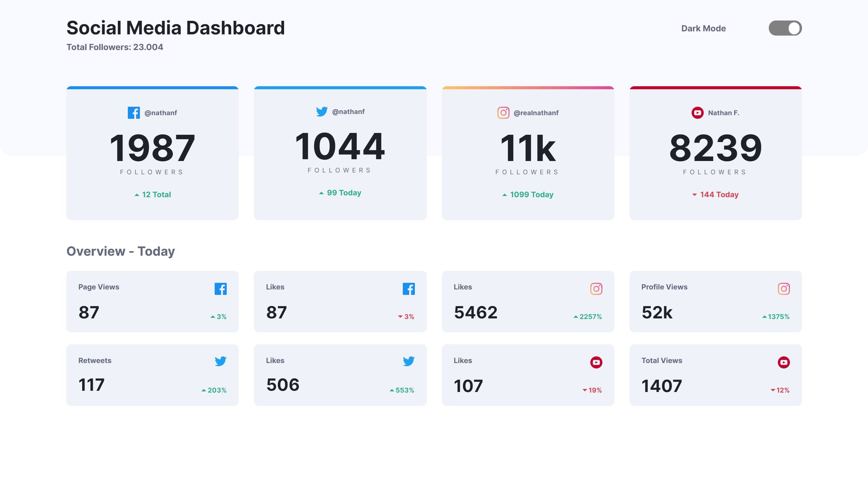
Task: Open the Twitter 1044 followers card
Action: (340, 153)
